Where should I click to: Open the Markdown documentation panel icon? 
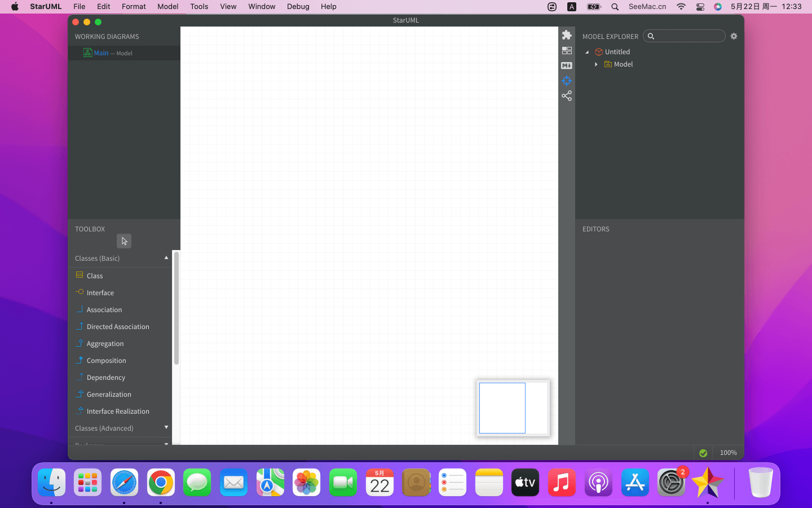(x=567, y=65)
